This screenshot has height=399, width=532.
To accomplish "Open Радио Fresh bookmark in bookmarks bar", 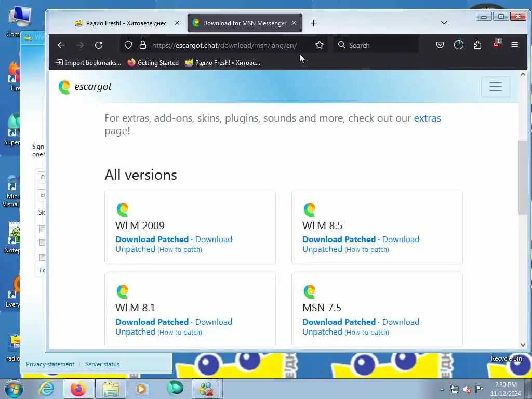I will point(223,63).
